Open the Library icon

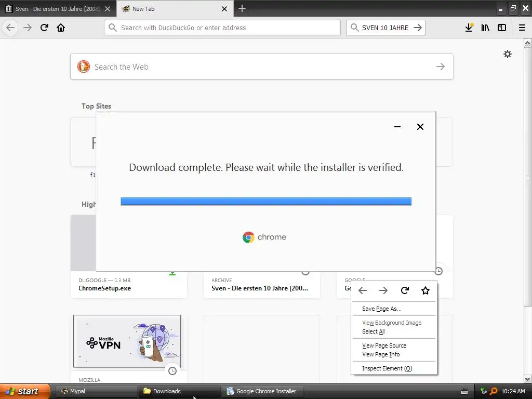(x=485, y=28)
